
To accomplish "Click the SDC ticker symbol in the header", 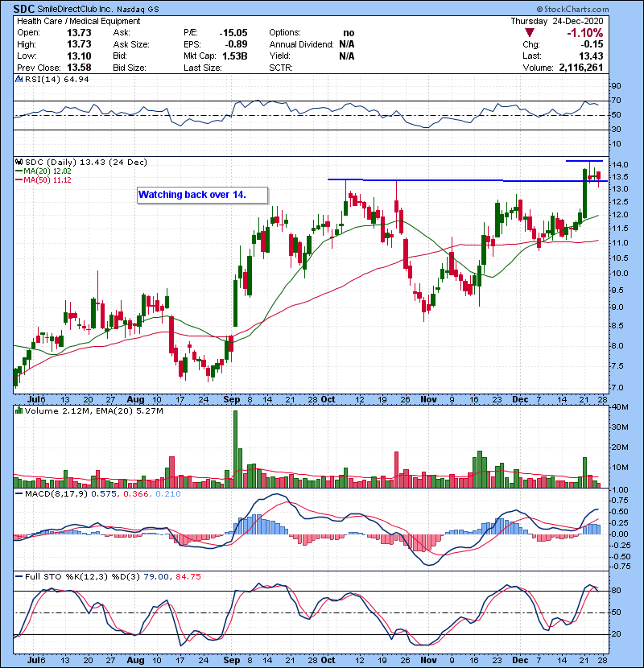I will (x=24, y=9).
